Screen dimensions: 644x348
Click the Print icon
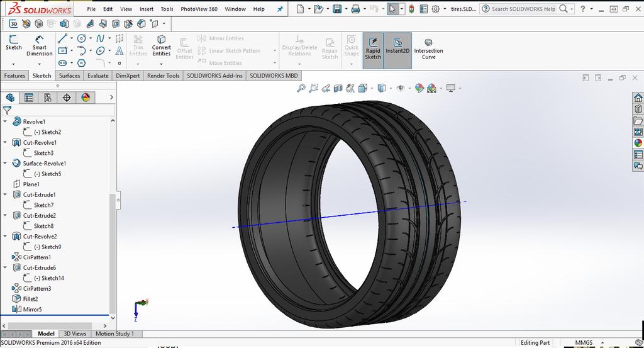click(x=356, y=9)
